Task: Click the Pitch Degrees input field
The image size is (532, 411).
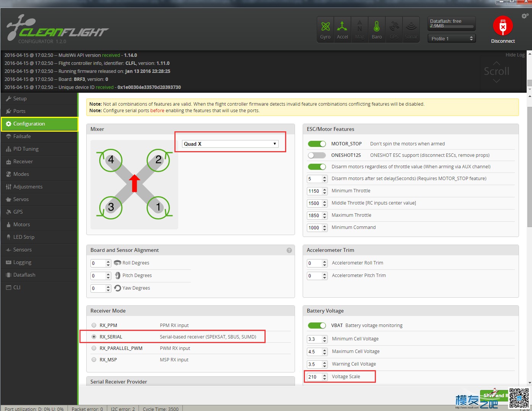Action: (101, 276)
